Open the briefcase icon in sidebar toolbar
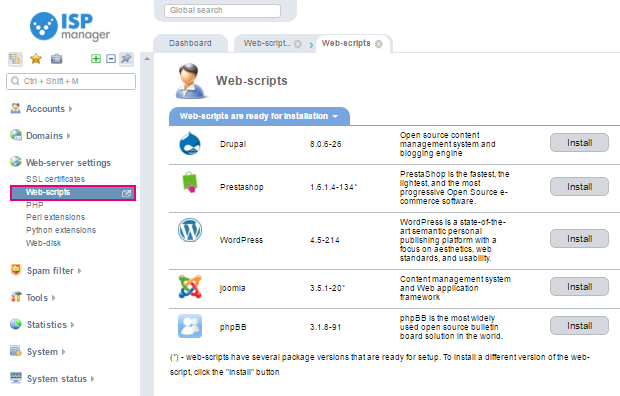The width and height of the screenshot is (620, 396). click(57, 59)
